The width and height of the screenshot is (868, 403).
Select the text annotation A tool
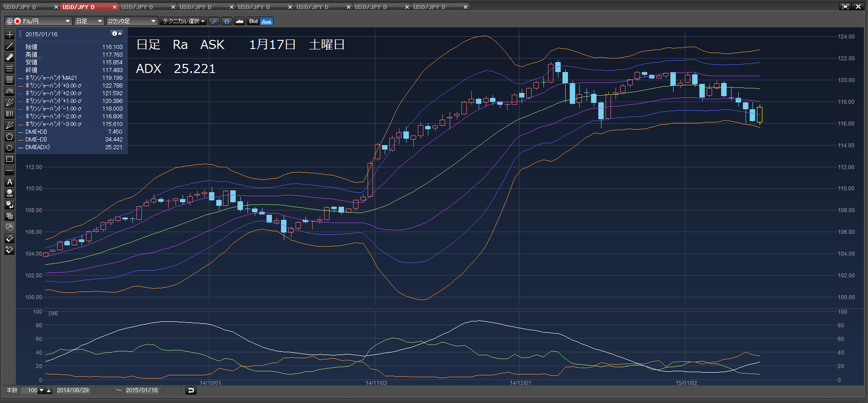point(10,182)
